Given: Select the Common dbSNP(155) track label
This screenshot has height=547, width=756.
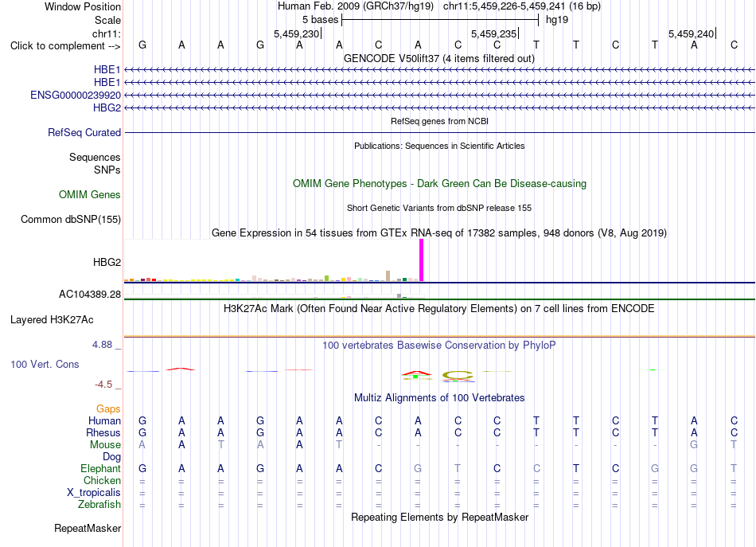Looking at the screenshot, I should click(71, 219).
